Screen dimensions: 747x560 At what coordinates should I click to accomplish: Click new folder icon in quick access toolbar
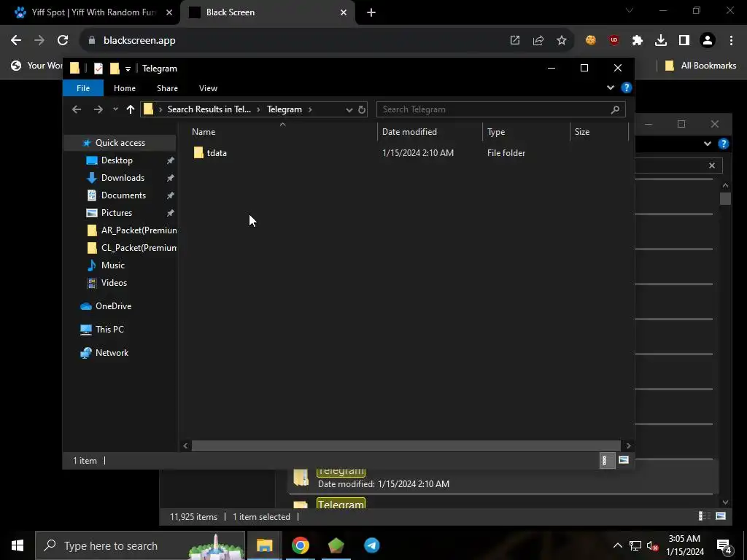point(115,69)
